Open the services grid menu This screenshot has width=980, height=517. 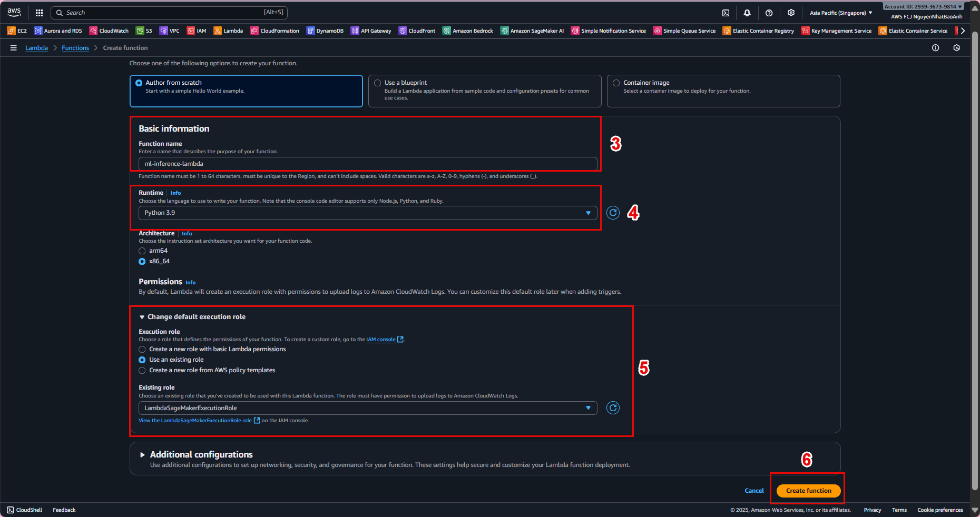[x=39, y=13]
